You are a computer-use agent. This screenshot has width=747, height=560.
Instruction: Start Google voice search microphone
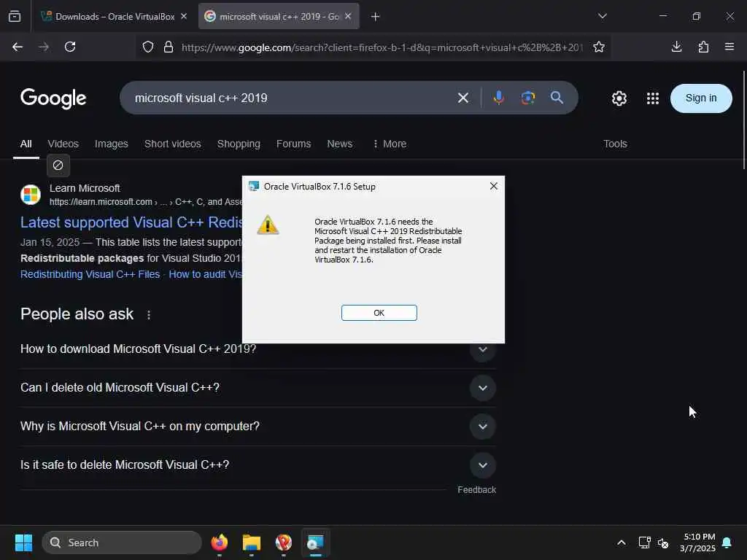pos(499,98)
